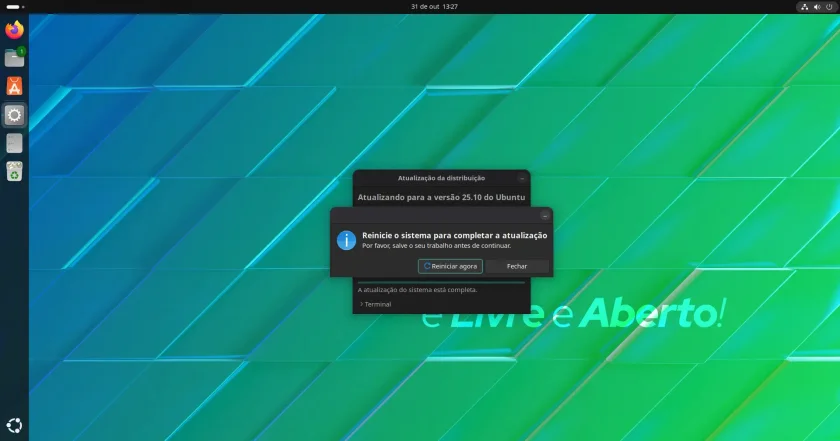Open Settings gear icon in the dock
This screenshot has height=441, width=840.
point(14,115)
